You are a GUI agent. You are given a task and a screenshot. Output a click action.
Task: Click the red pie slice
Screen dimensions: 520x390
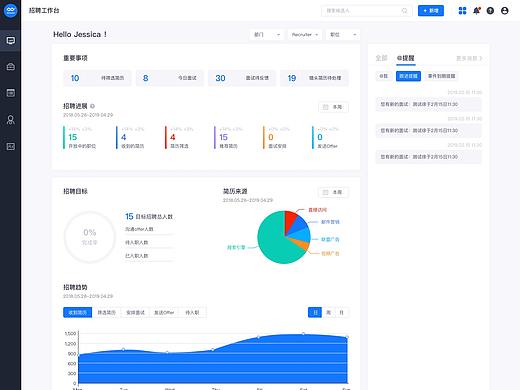coord(290,221)
